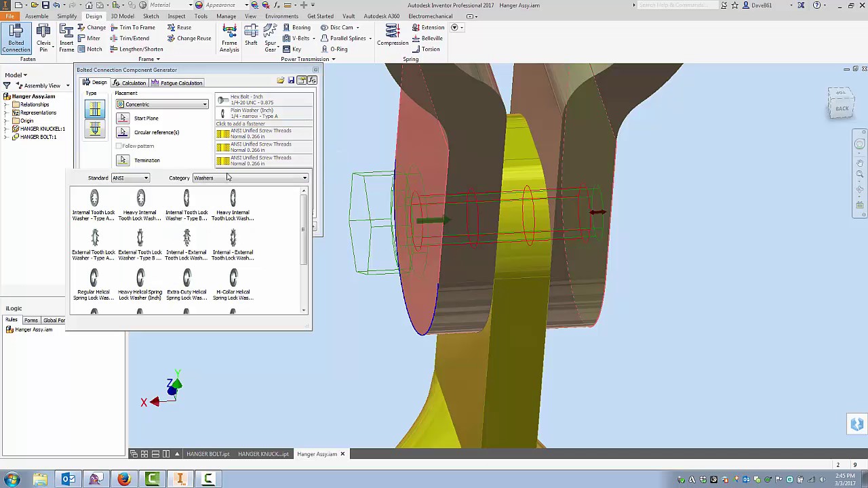
Task: Select the Torsion spring tool
Action: [426, 49]
